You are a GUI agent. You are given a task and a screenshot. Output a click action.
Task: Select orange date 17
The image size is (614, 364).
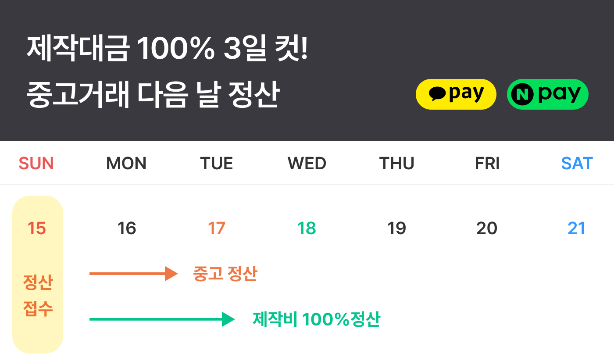click(217, 228)
